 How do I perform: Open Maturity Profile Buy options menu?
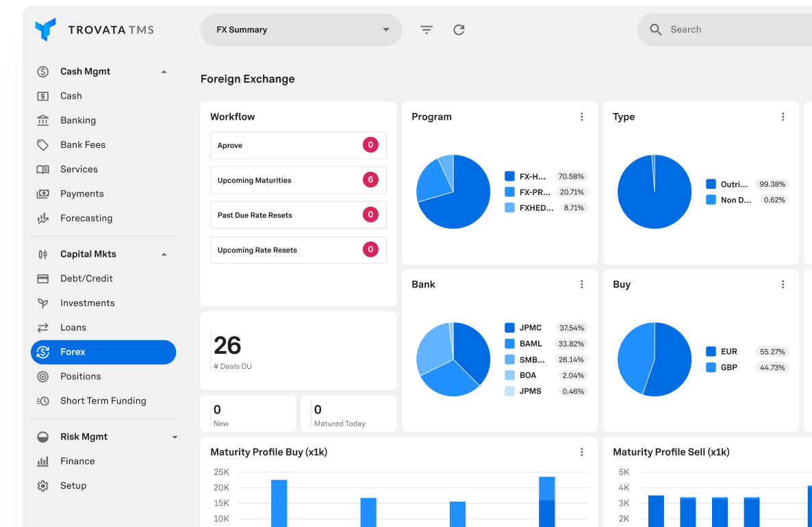(581, 452)
